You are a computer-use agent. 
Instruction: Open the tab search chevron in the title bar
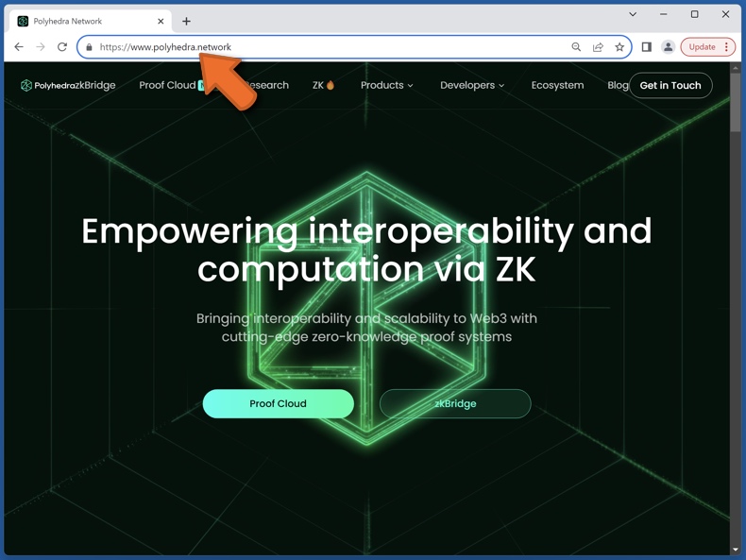point(633,14)
